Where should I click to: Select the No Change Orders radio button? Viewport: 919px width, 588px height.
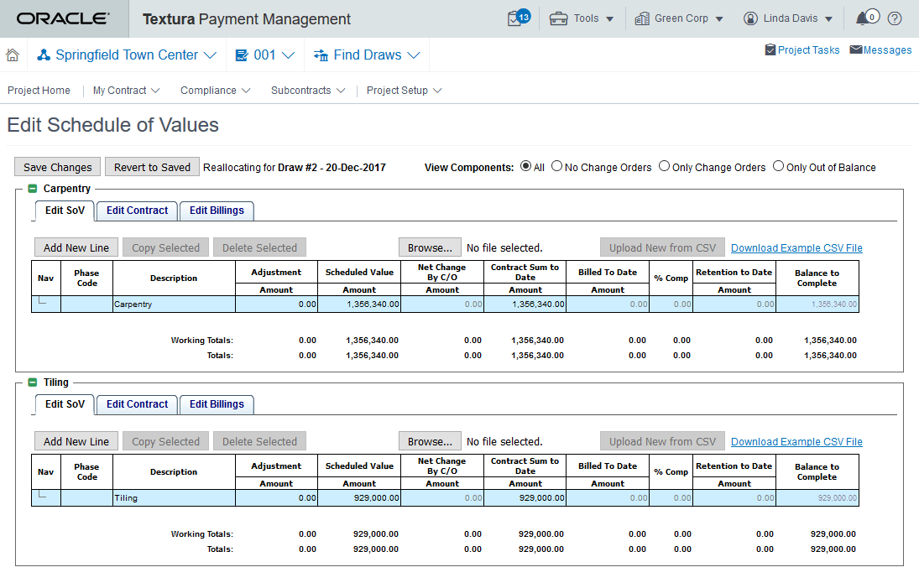point(556,166)
